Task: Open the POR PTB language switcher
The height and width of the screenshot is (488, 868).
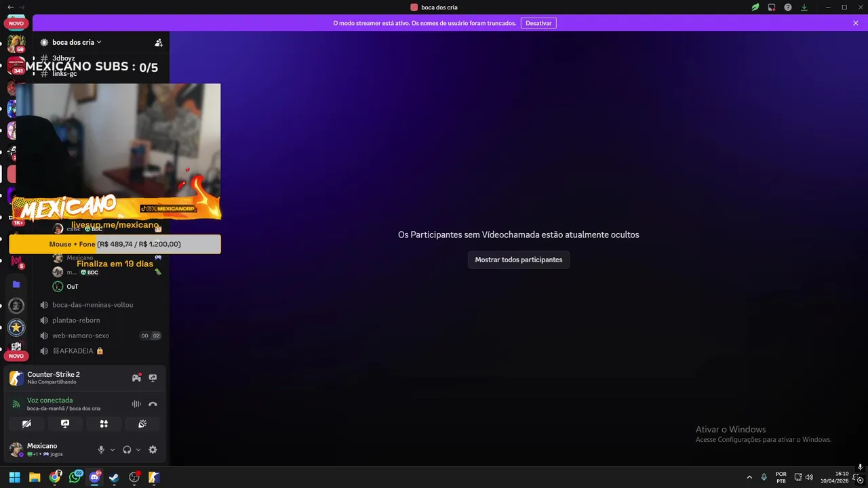Action: point(781,477)
